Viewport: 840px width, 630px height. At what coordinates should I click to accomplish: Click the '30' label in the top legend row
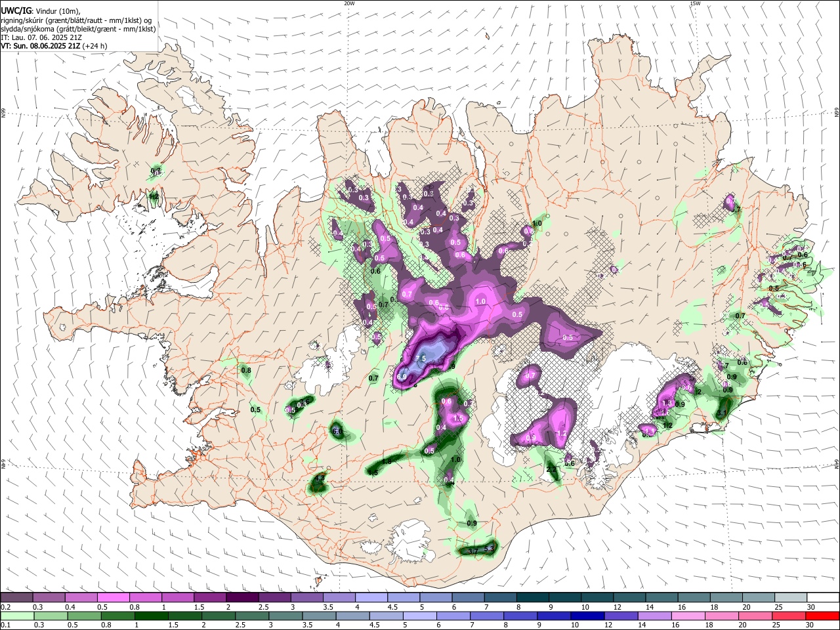pos(810,607)
